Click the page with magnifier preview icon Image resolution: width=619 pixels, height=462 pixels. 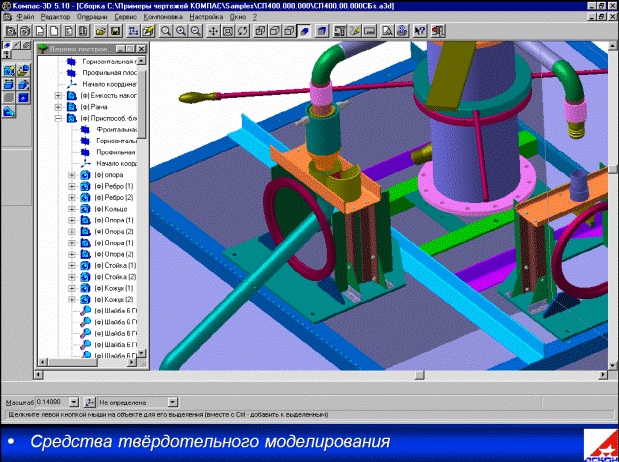pyautogui.click(x=387, y=31)
